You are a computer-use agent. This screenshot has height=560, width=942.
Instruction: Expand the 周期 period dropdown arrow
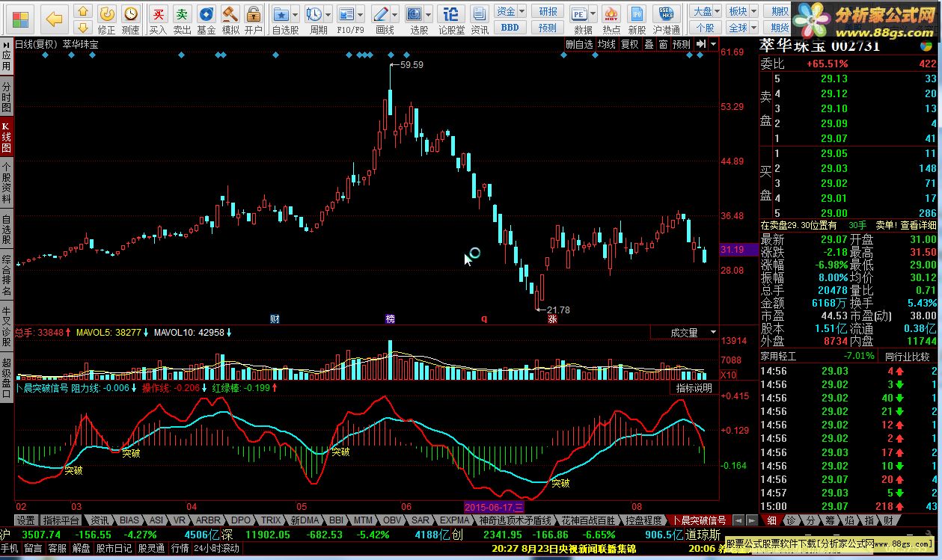click(328, 14)
